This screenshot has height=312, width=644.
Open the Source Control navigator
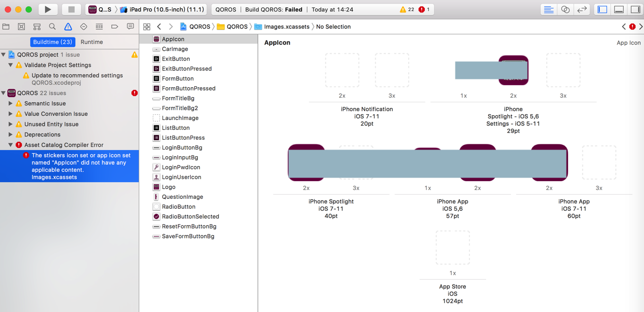pos(21,26)
